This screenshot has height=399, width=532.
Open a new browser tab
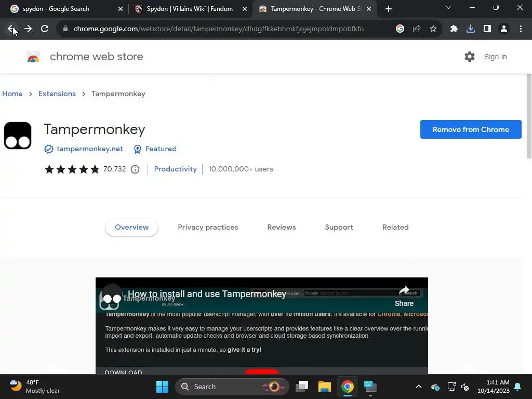click(389, 9)
